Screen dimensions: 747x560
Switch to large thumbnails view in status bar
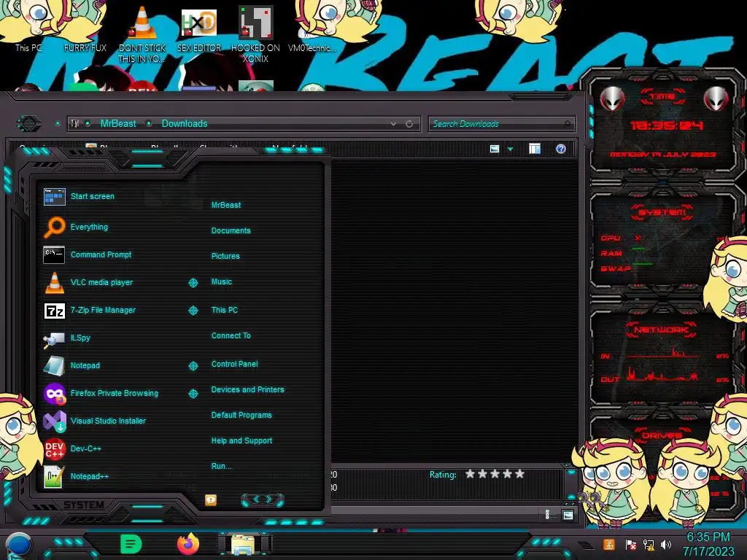[x=568, y=515]
